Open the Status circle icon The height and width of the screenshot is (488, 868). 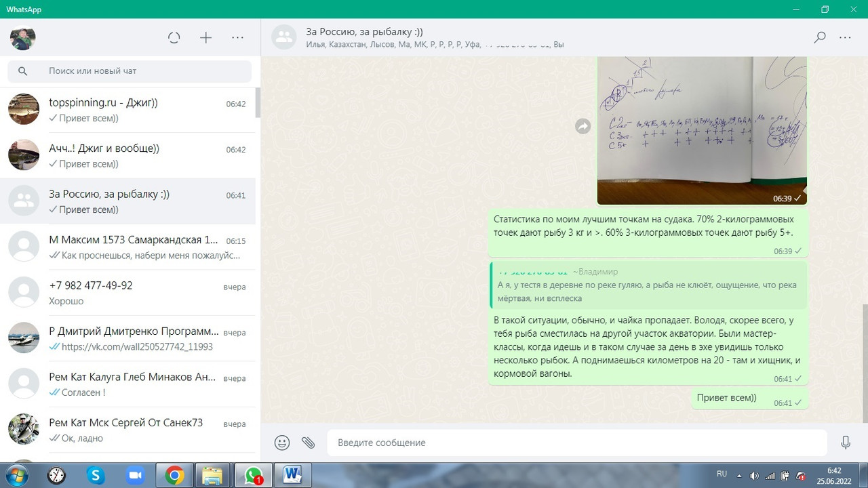174,38
